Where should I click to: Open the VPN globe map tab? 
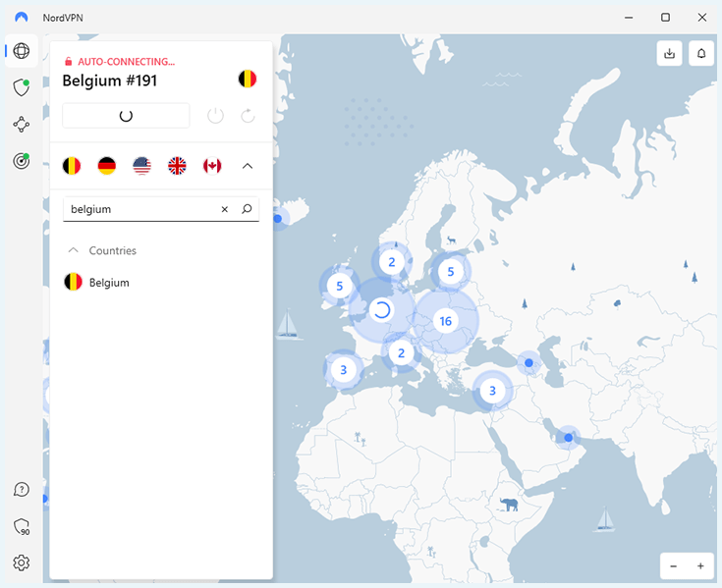coord(22,51)
